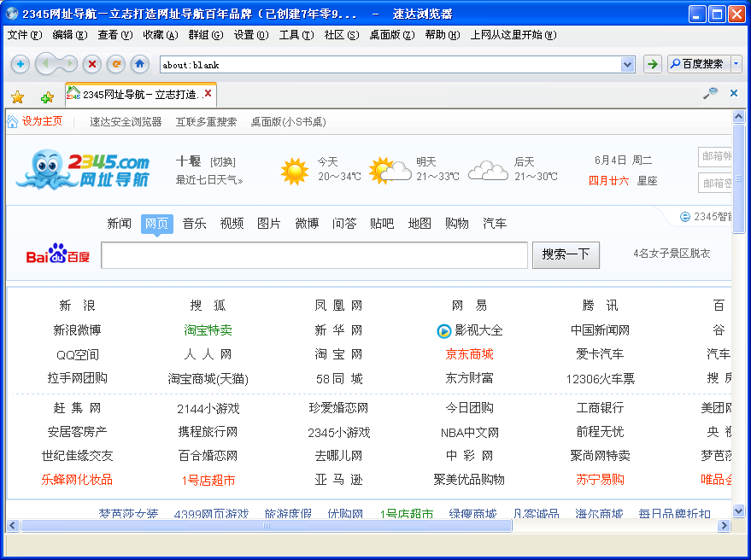The image size is (751, 560).
Task: Close the 2345网址导航 tab
Action: [208, 94]
